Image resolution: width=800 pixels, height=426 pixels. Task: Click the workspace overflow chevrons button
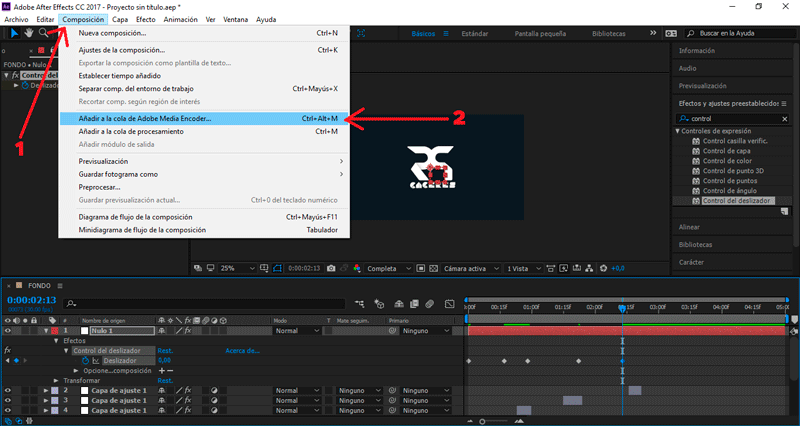click(x=653, y=33)
